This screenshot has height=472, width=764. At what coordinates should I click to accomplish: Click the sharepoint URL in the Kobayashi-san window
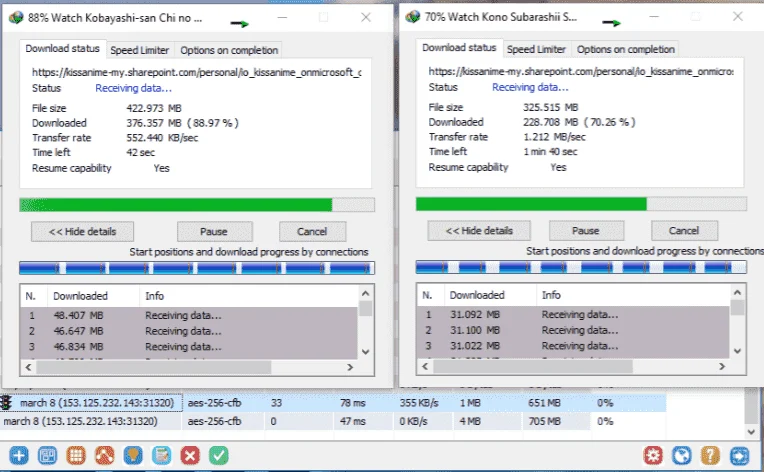tap(197, 72)
